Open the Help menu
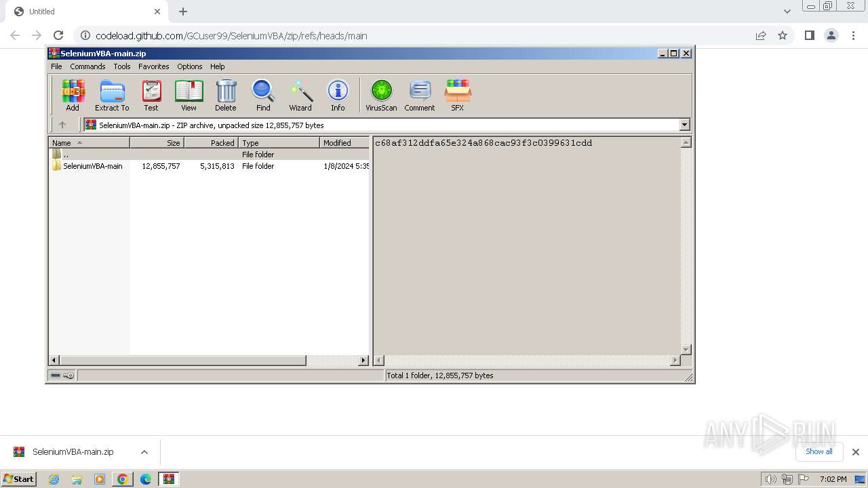 (217, 66)
